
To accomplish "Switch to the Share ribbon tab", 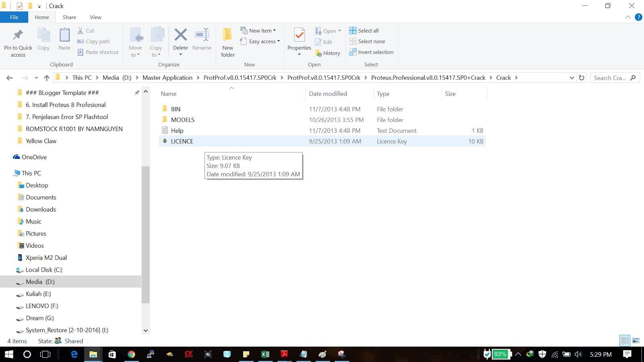I will [x=69, y=17].
